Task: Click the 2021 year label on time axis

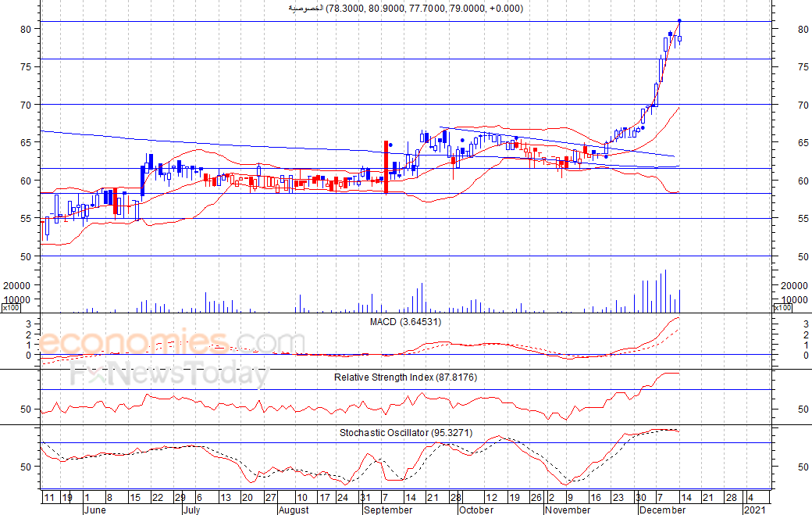Action: click(754, 510)
